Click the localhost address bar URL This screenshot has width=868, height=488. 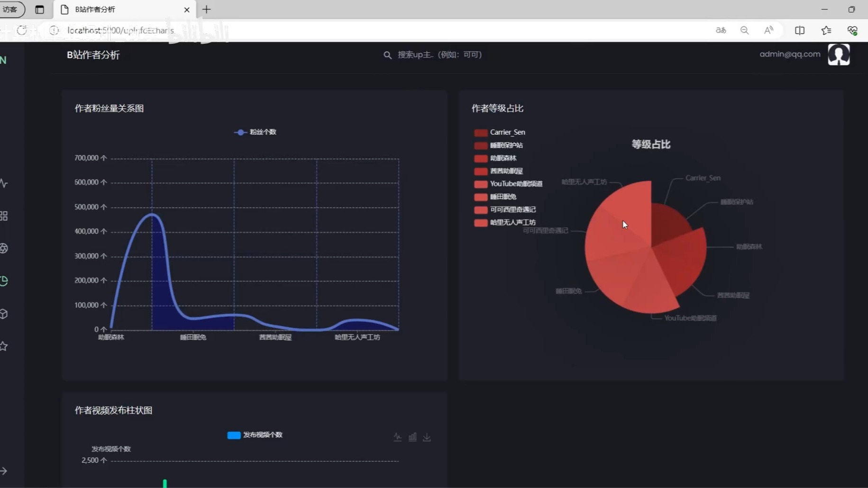[x=120, y=30]
